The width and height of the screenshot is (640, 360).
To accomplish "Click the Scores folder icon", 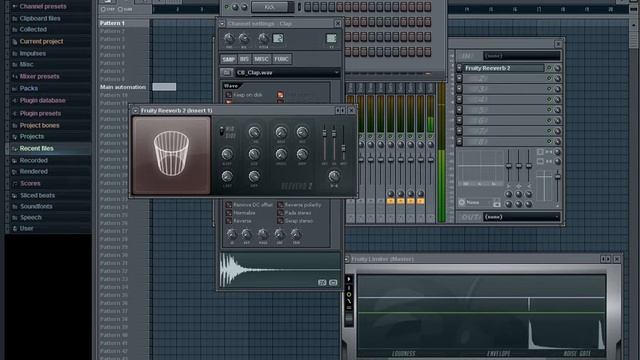I will [x=15, y=184].
